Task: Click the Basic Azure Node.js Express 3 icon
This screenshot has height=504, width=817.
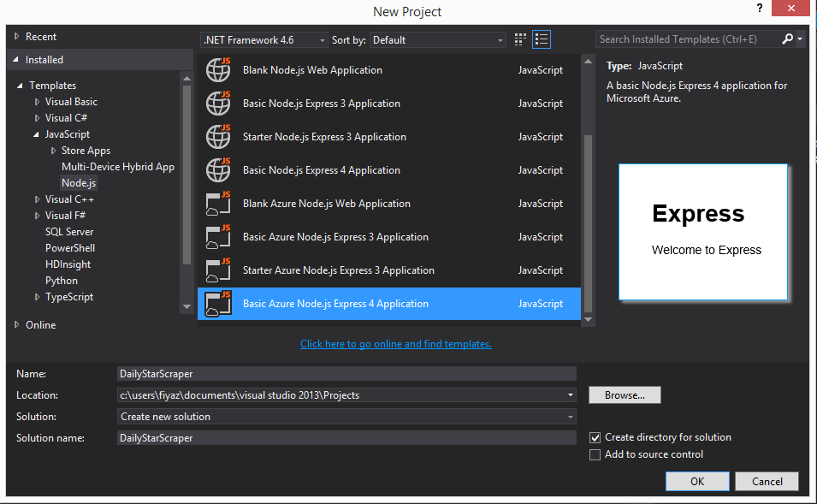Action: click(x=218, y=237)
